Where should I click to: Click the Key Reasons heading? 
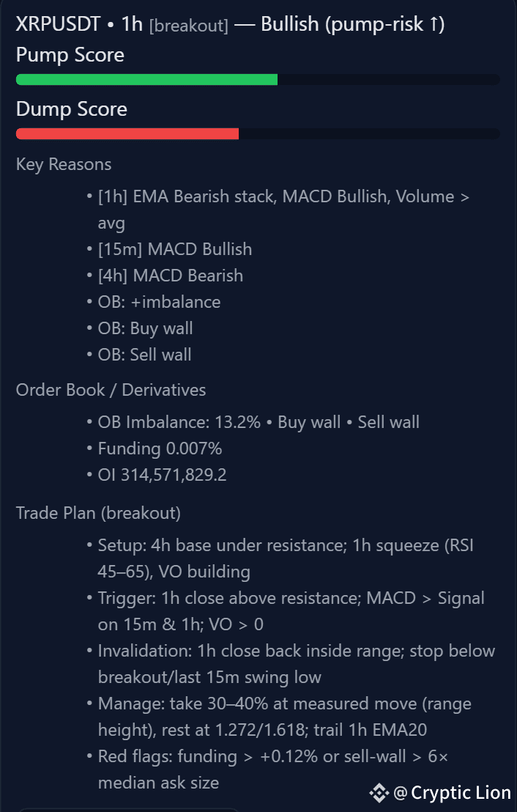[x=64, y=165]
